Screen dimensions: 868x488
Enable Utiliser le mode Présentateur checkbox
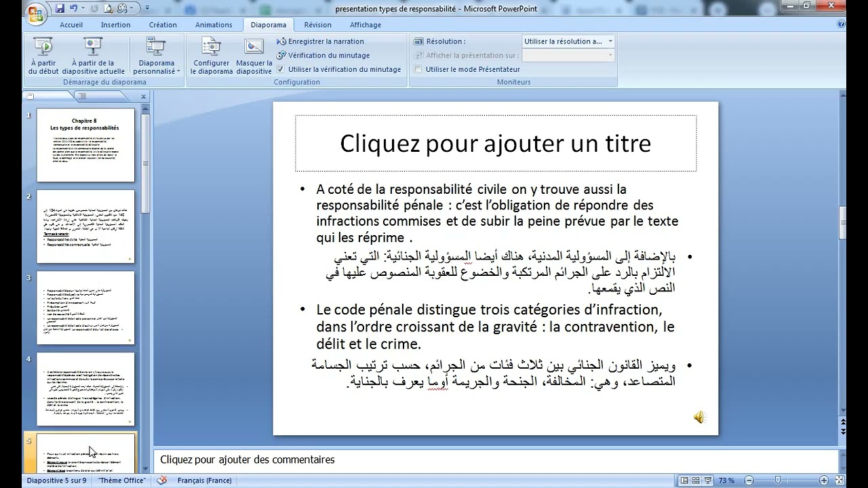click(418, 69)
